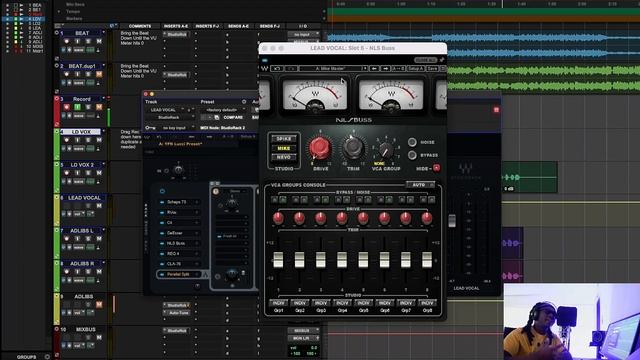Click Drive knob for VCA group 8
The height and width of the screenshot is (360, 640).
[x=427, y=218]
